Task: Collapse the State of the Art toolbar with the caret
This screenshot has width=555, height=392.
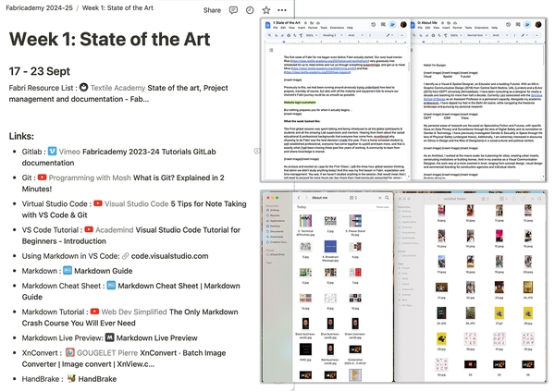Action: pos(402,35)
